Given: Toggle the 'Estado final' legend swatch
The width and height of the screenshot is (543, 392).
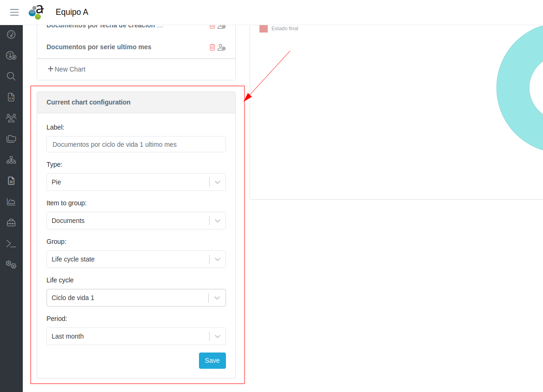Looking at the screenshot, I should [x=264, y=28].
